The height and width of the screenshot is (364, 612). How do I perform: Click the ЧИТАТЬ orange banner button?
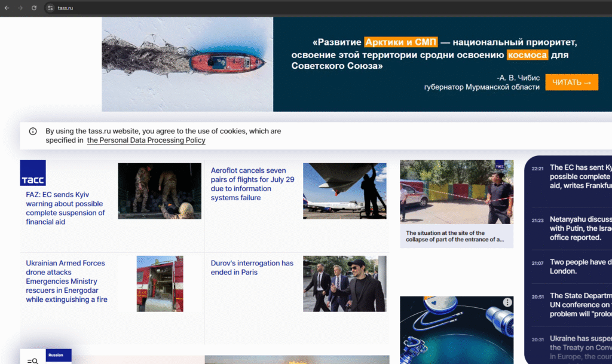[571, 82]
